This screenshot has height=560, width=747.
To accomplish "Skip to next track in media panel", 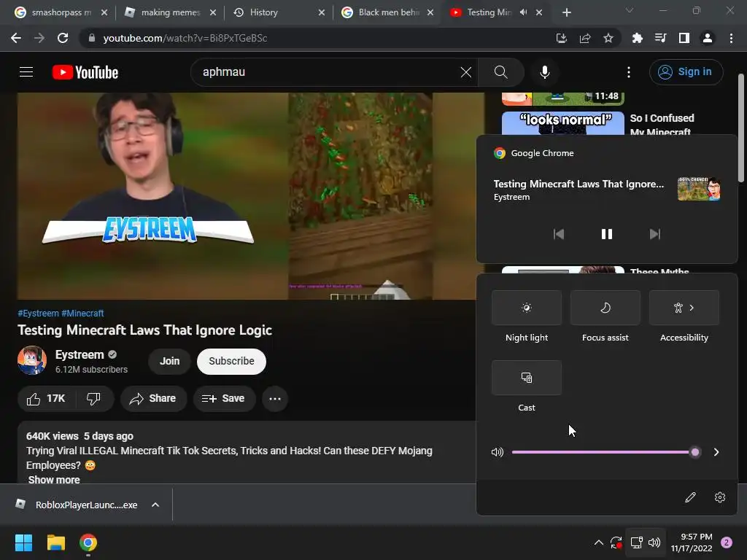I will (x=655, y=234).
